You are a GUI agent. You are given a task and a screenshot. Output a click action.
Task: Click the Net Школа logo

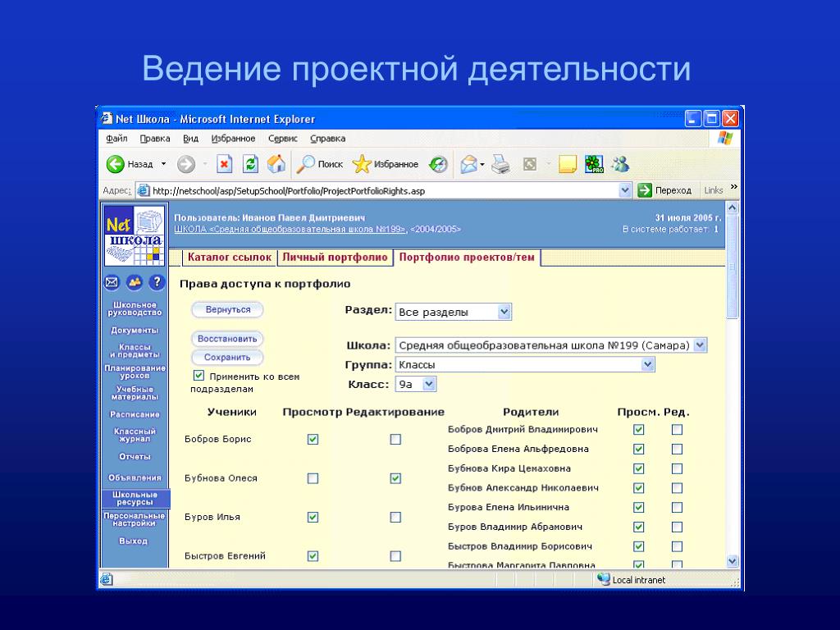tap(135, 235)
